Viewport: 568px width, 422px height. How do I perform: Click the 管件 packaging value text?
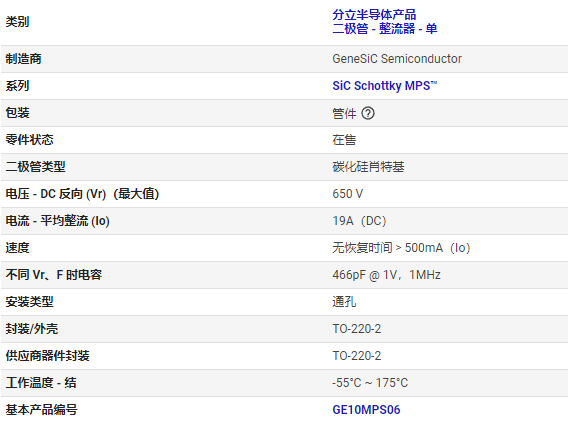(344, 113)
